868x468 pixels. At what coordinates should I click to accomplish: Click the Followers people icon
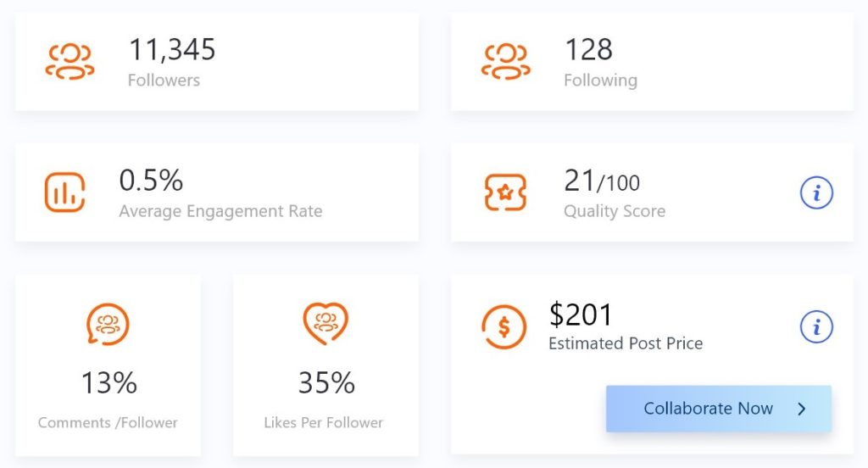click(70, 62)
